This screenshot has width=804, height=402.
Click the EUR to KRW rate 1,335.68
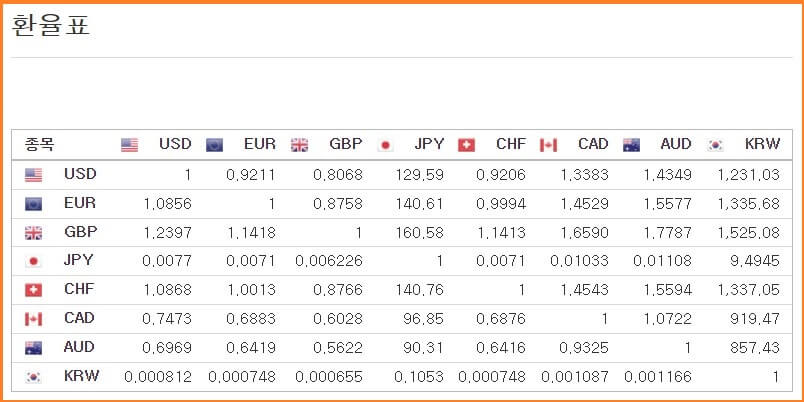749,204
